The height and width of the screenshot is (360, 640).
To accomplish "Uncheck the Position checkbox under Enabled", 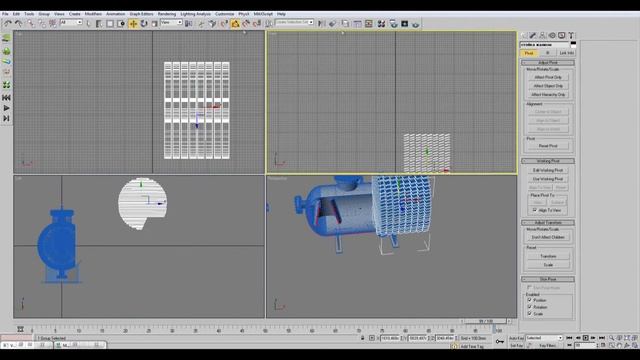I will coord(530,300).
